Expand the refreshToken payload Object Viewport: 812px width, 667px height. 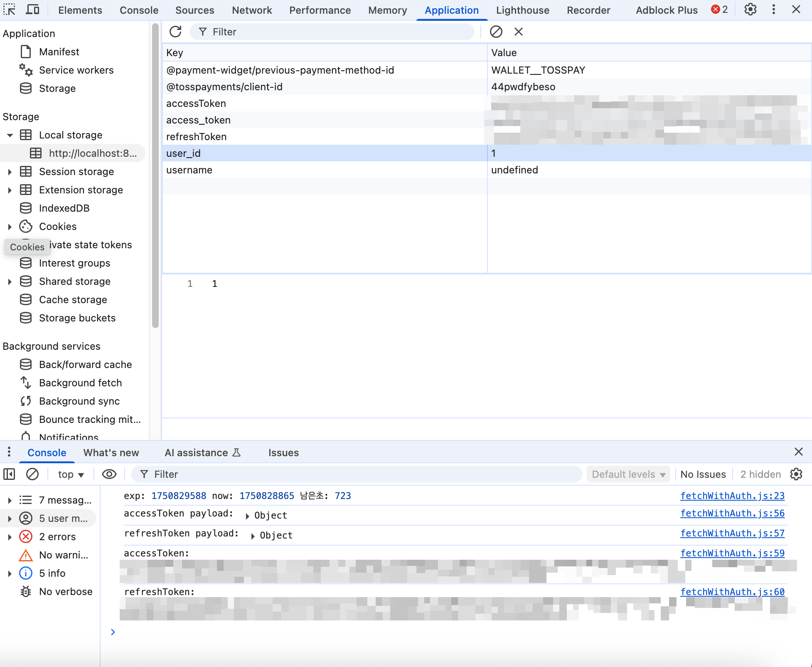[253, 536]
